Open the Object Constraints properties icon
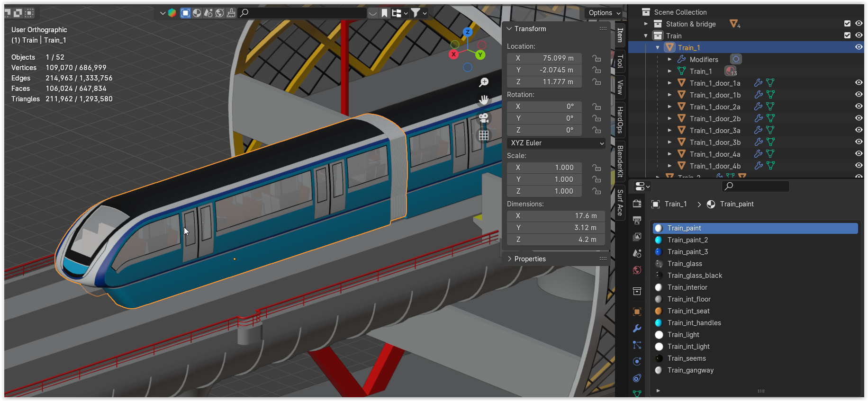Image resolution: width=868 pixels, height=401 pixels. (x=637, y=378)
